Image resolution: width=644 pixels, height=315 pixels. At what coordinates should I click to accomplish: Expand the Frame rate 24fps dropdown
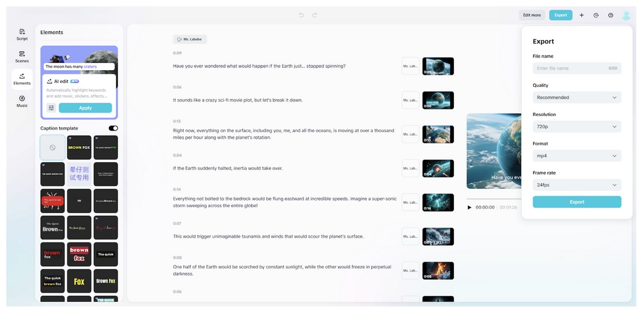[577, 185]
